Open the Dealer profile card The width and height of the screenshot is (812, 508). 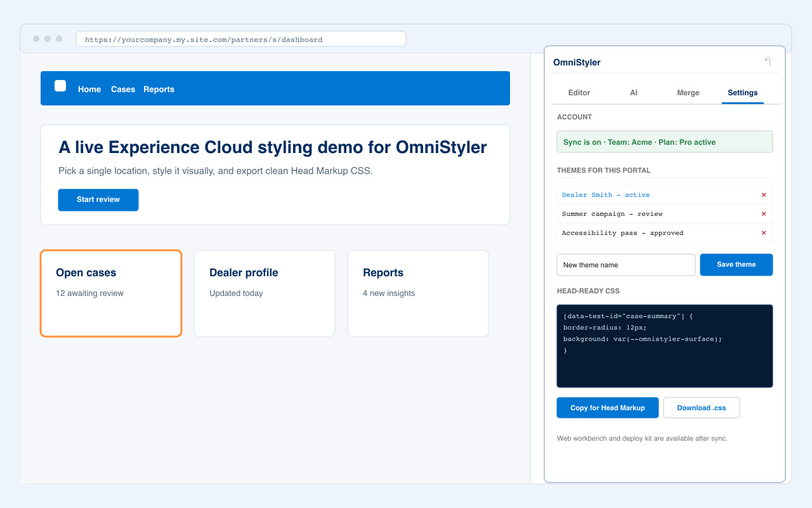265,293
